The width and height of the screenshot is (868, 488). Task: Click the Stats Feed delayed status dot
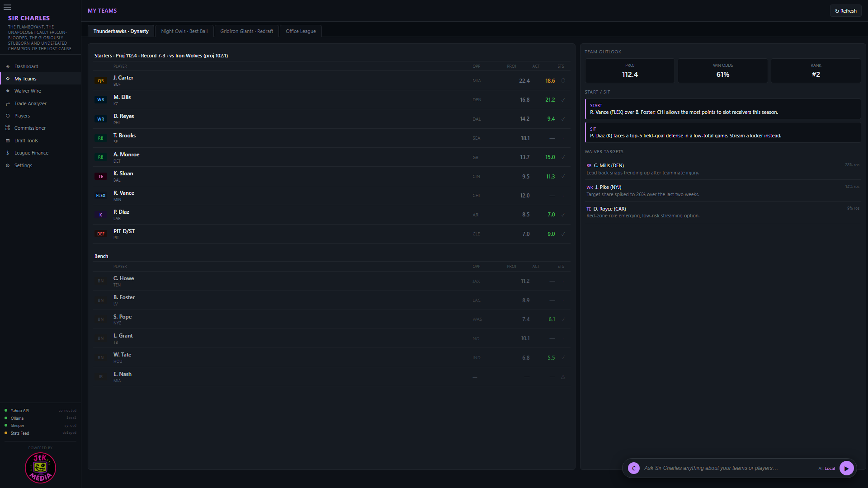click(x=6, y=433)
